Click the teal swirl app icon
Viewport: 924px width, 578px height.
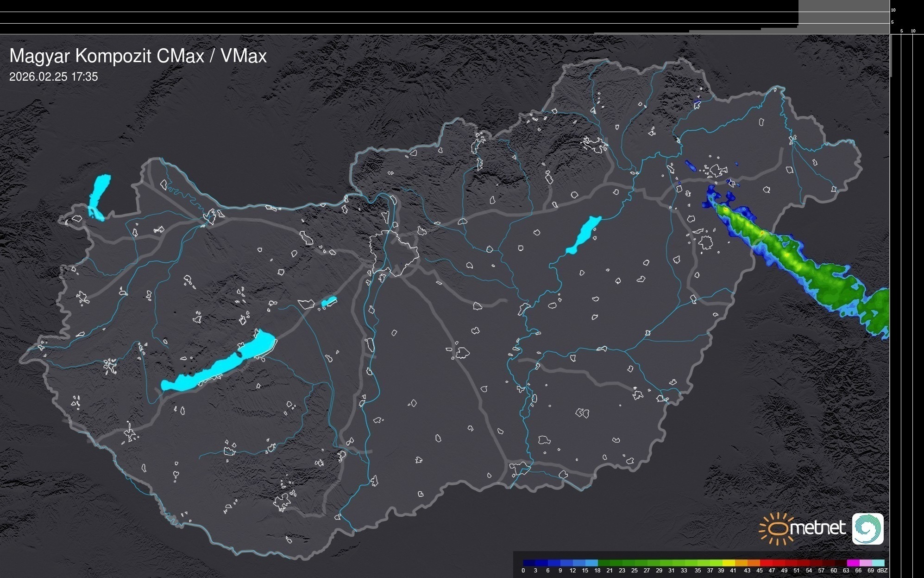(867, 528)
